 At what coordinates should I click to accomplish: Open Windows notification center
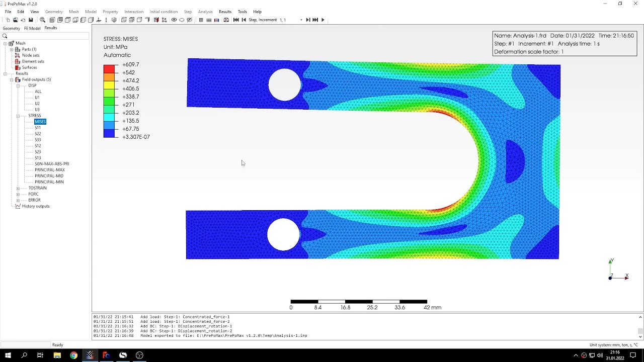click(633, 355)
